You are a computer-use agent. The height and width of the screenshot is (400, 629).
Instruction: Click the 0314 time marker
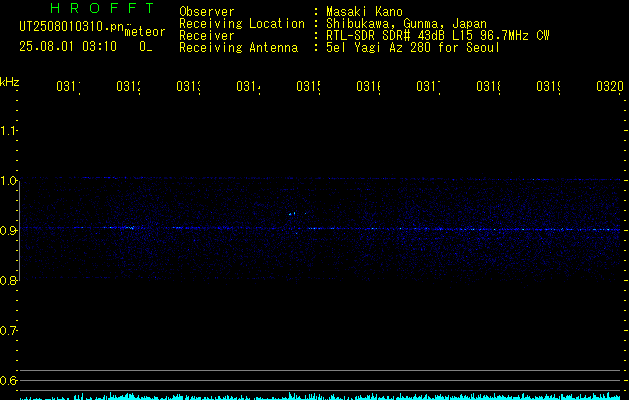(248, 86)
